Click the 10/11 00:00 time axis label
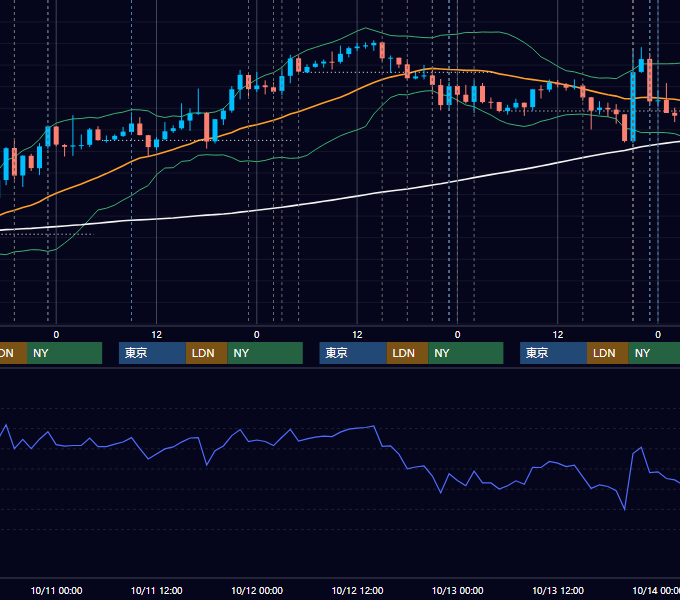The image size is (680, 600). (56, 590)
